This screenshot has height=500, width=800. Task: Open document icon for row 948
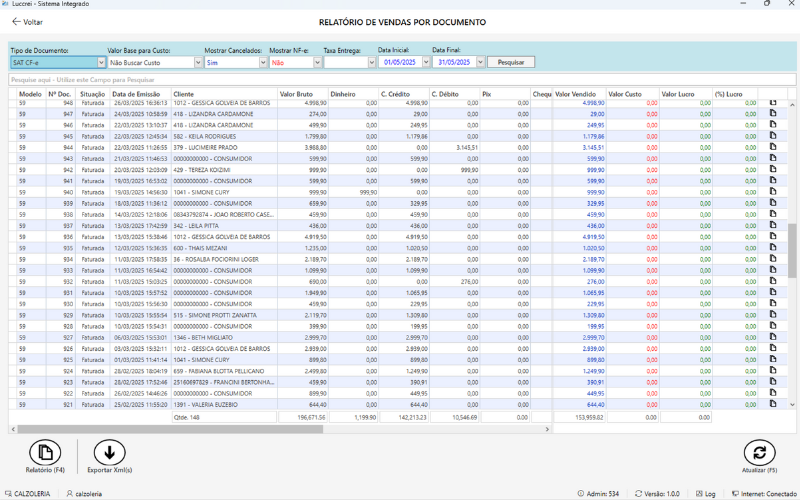pyautogui.click(x=773, y=103)
